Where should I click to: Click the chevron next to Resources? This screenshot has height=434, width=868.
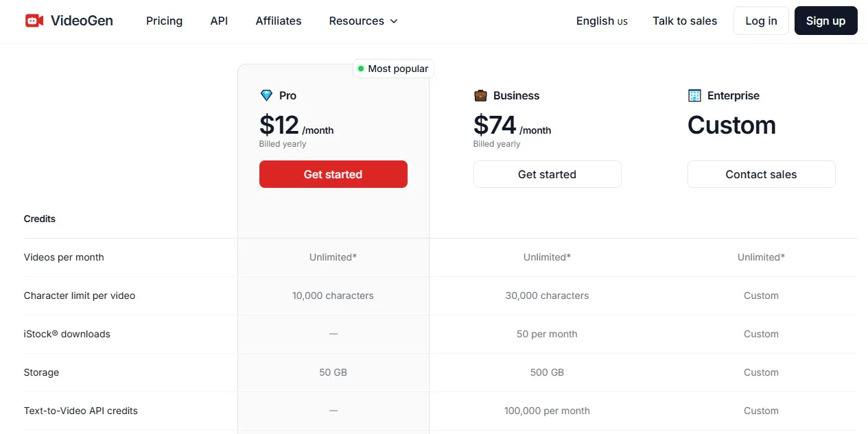394,21
